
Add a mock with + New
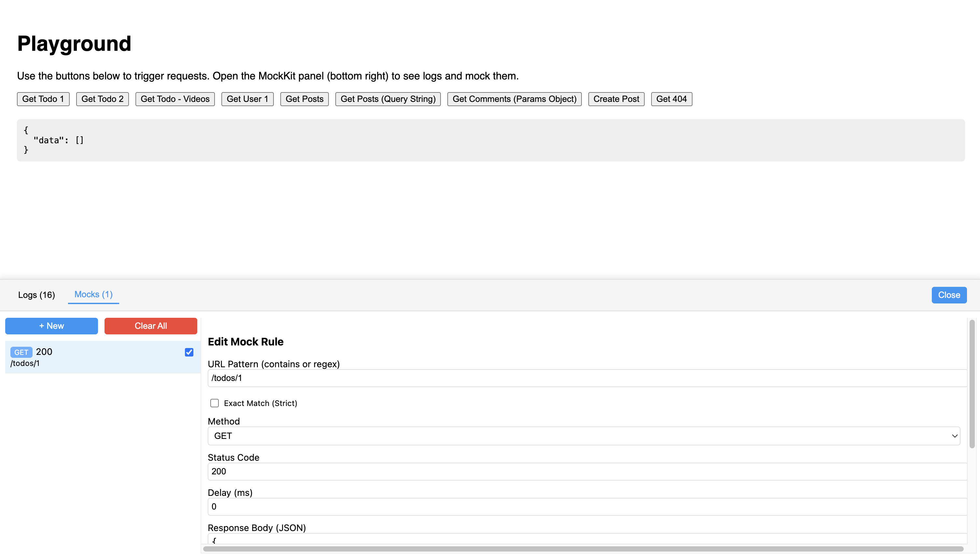click(51, 326)
